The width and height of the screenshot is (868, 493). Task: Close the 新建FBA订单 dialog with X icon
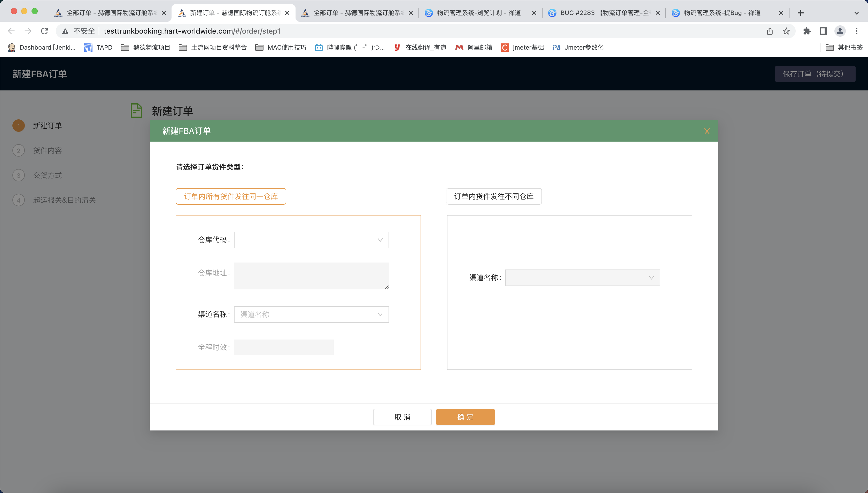tap(707, 131)
